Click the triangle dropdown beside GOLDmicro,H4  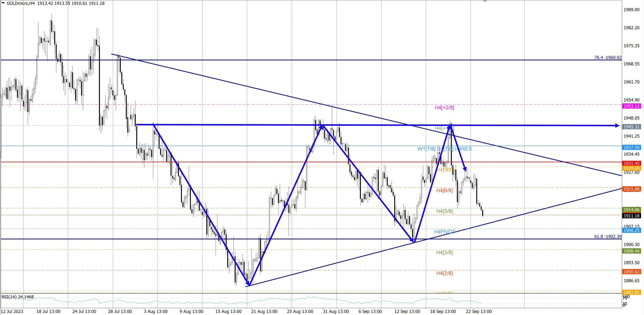pyautogui.click(x=3, y=3)
